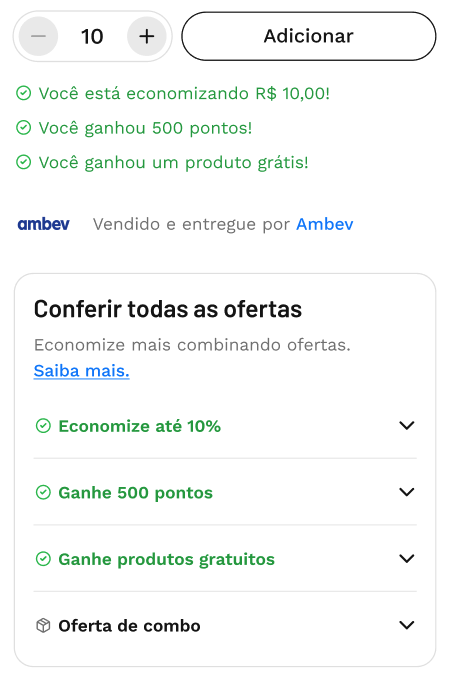Expand Ganhe 500 pontos chevron

[407, 492]
